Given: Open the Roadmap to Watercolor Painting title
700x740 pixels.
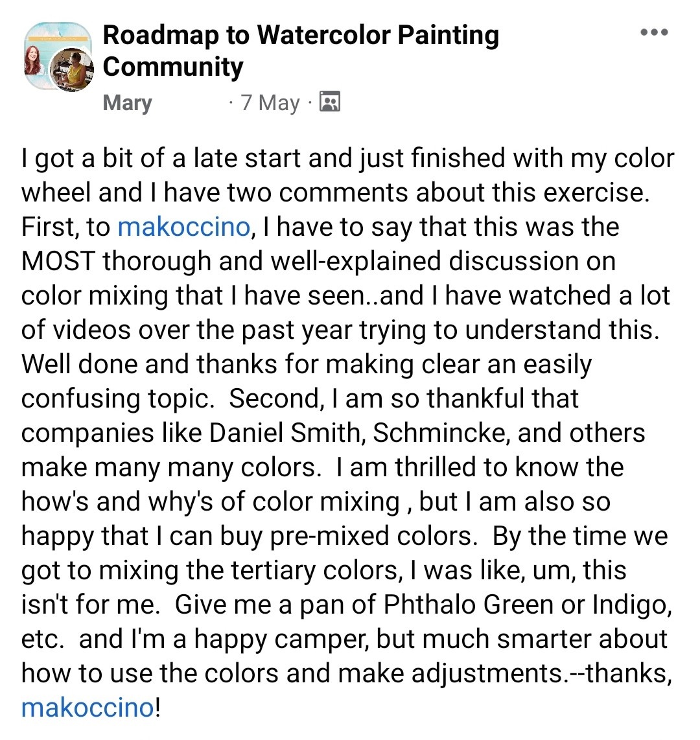Looking at the screenshot, I should (301, 36).
